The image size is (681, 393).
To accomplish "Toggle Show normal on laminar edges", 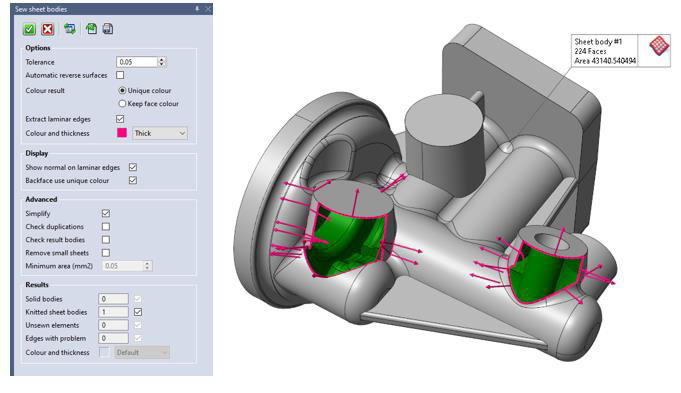I will click(133, 167).
